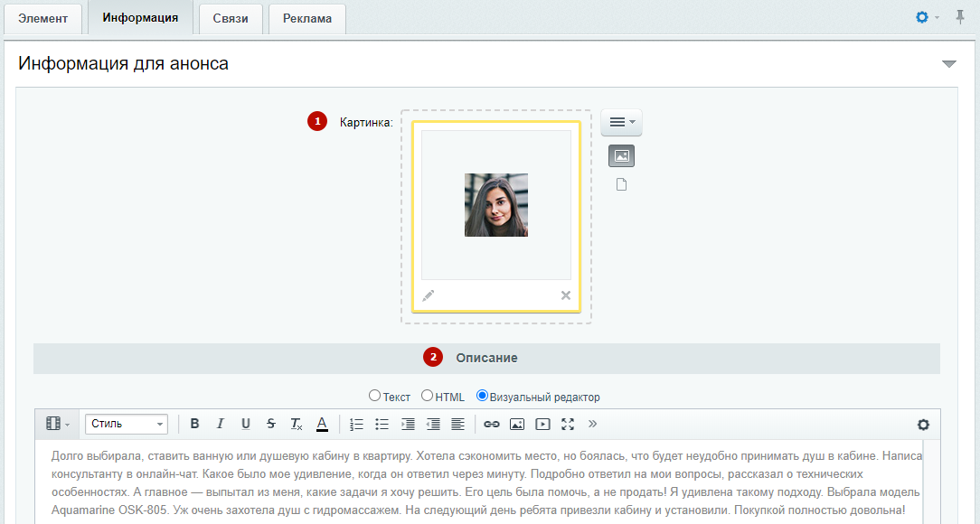Screen dimensions: 980x524
Task: Open the text alignment options
Action: [458, 424]
